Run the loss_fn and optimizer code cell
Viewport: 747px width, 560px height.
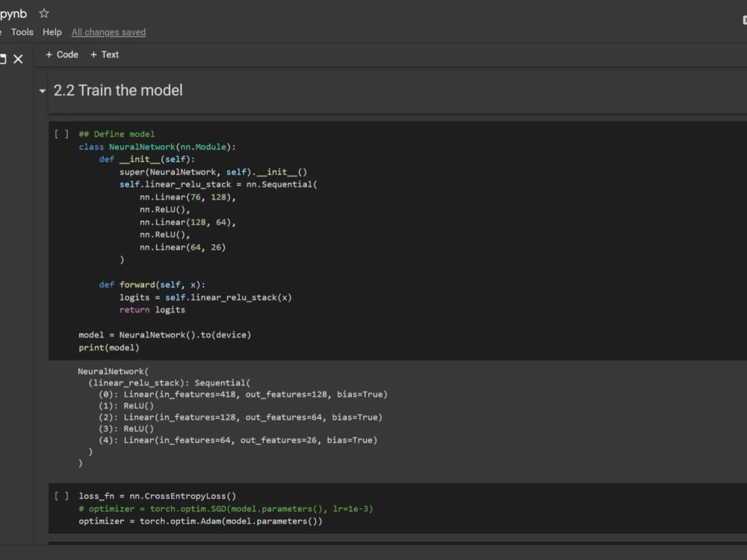click(62, 495)
